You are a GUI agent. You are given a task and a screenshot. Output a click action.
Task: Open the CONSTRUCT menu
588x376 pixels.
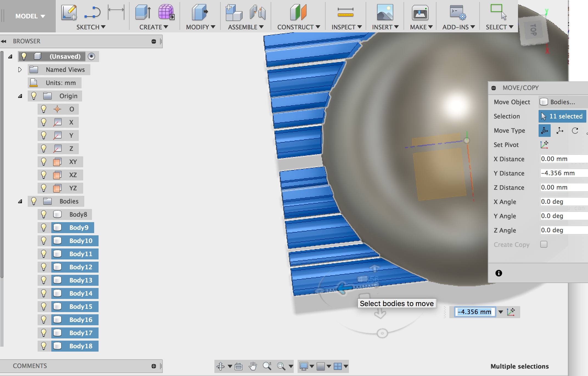point(298,27)
